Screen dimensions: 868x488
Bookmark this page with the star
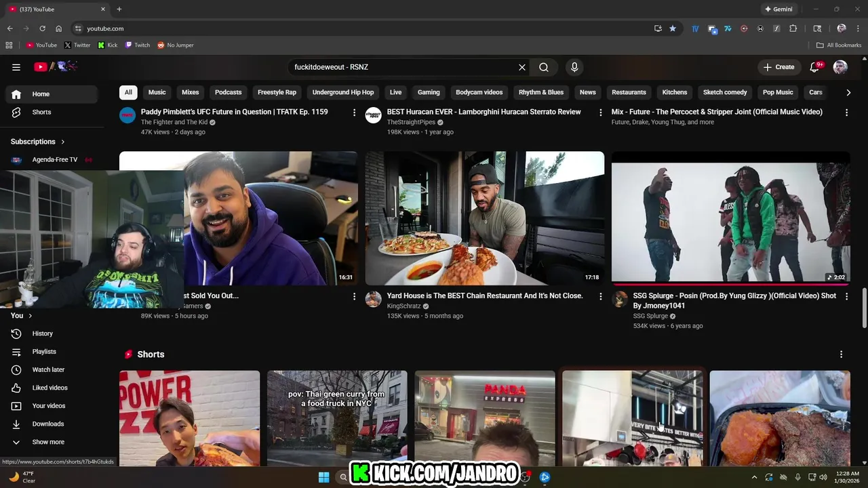coord(673,28)
